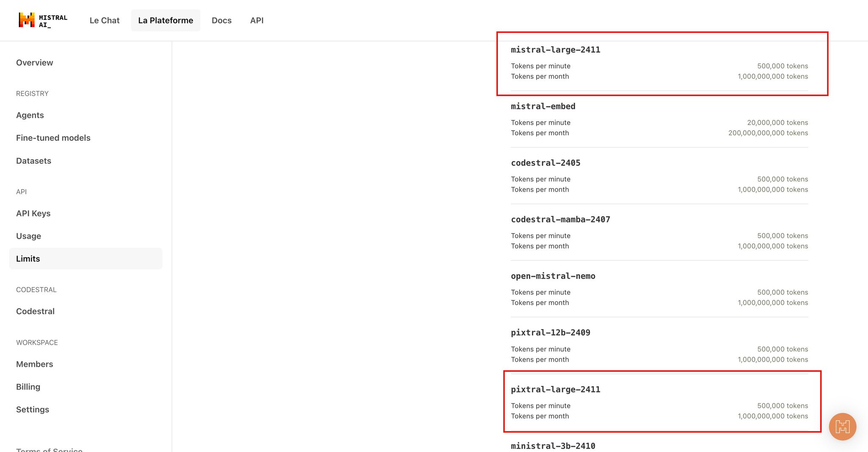Open Overview in the sidebar
Viewport: 868px width, 452px height.
pos(35,63)
